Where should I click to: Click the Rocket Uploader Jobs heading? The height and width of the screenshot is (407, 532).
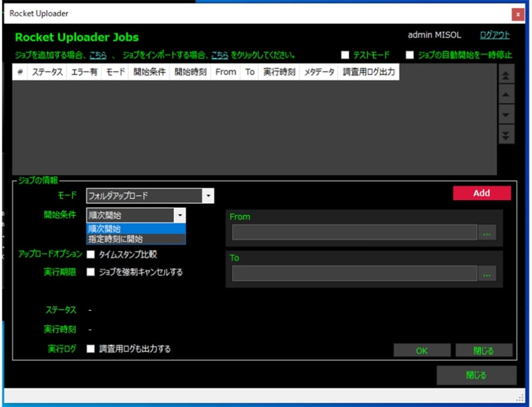(x=77, y=37)
